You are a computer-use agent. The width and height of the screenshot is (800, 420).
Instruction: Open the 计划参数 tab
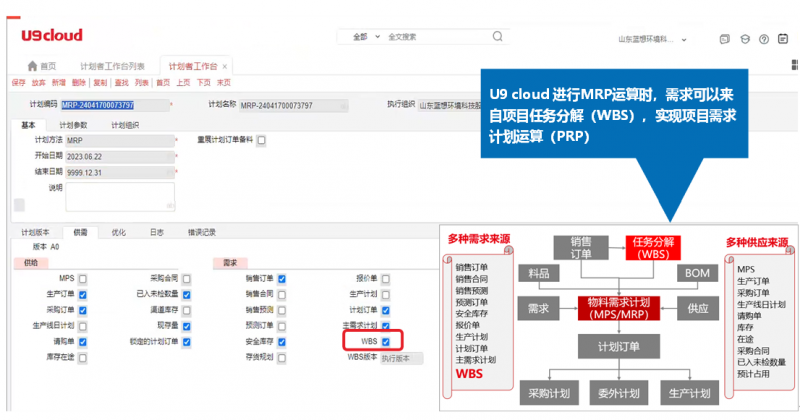(x=73, y=125)
